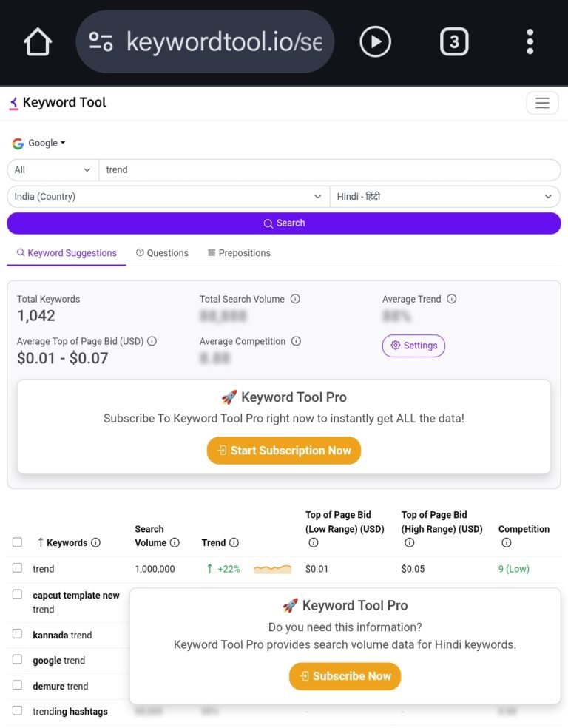568x728 pixels.
Task: Click the Start Subscription Now button
Action: tap(284, 451)
